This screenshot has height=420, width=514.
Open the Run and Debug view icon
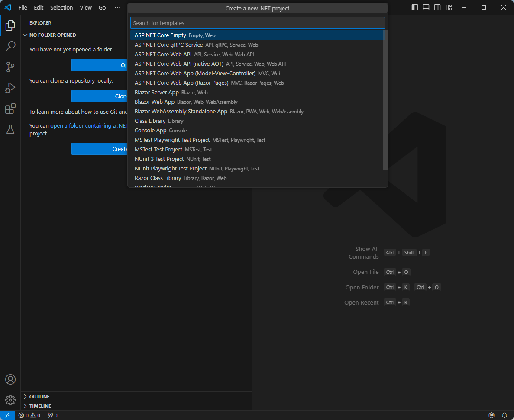tap(10, 88)
